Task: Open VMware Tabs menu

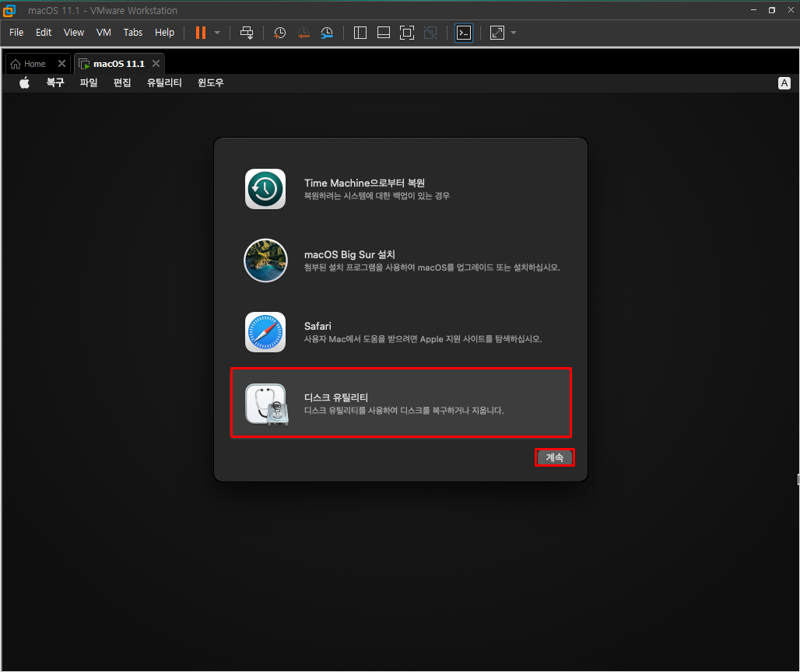Action: [132, 32]
